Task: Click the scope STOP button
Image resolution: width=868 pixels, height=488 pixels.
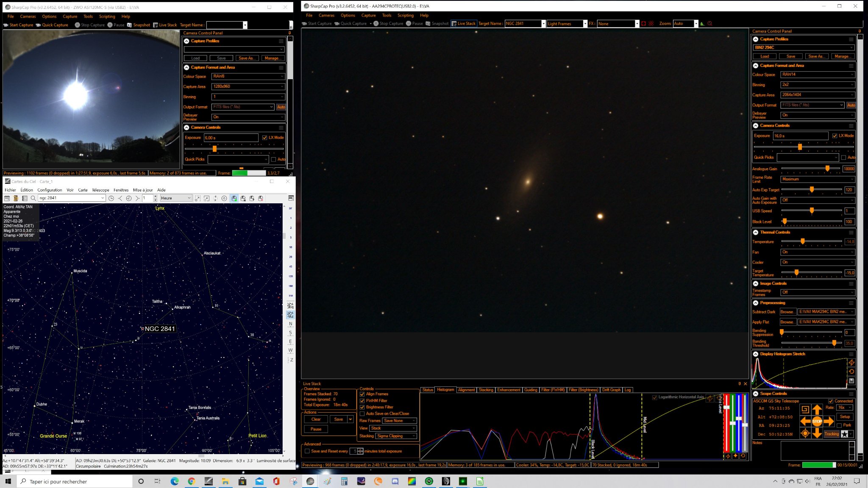Action: click(817, 421)
